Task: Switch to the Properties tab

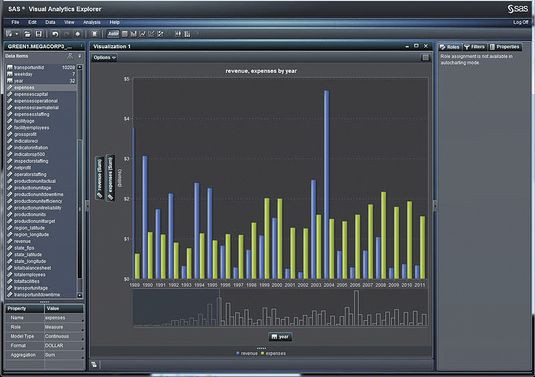Action: coord(505,47)
